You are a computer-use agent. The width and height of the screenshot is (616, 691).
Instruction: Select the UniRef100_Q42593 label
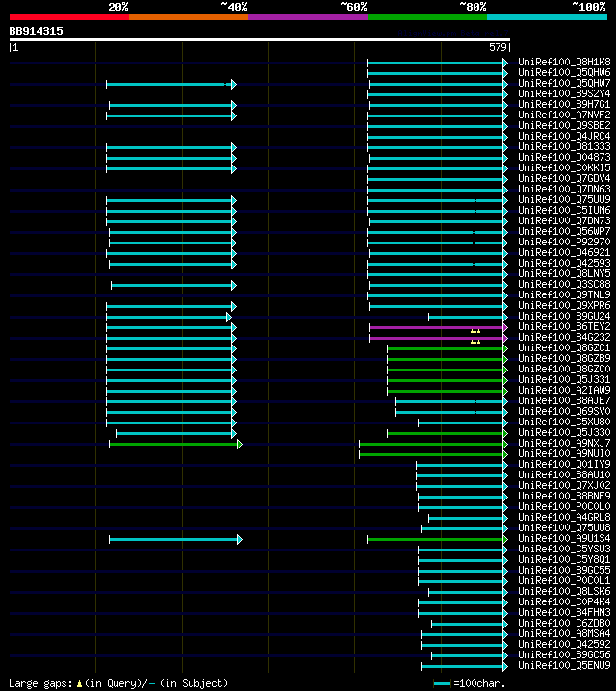tap(564, 263)
